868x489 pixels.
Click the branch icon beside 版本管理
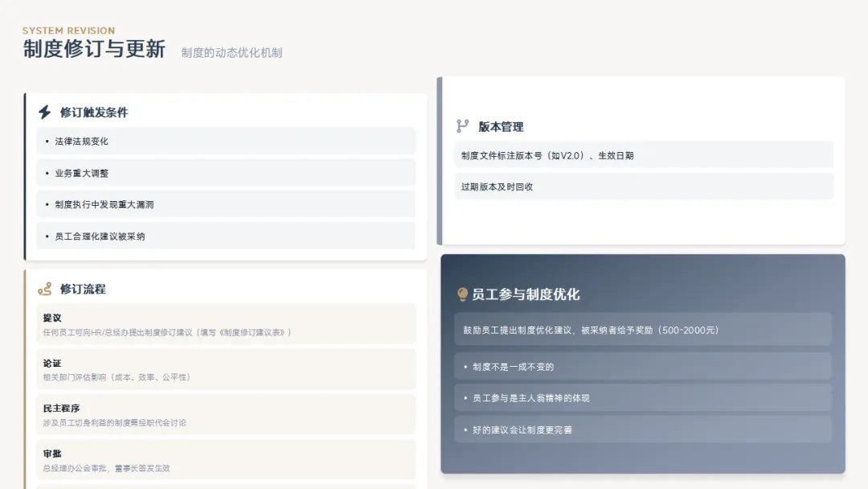[463, 126]
